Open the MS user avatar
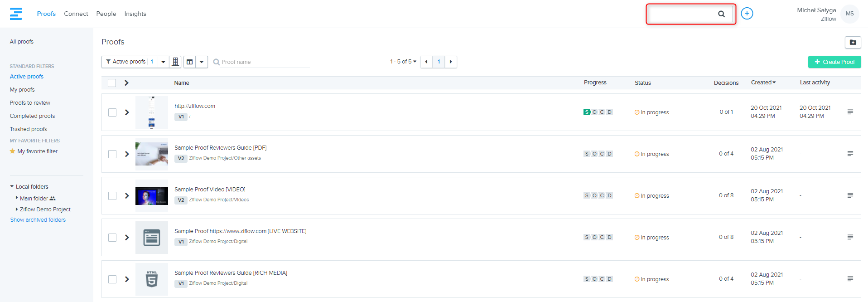The image size is (868, 302). (x=849, y=14)
